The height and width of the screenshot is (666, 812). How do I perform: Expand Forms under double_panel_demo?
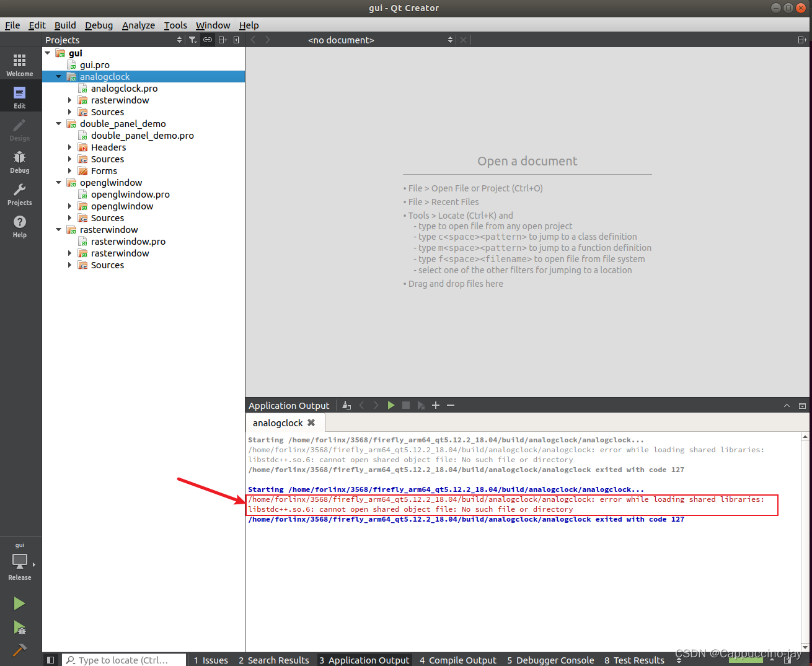click(x=70, y=171)
